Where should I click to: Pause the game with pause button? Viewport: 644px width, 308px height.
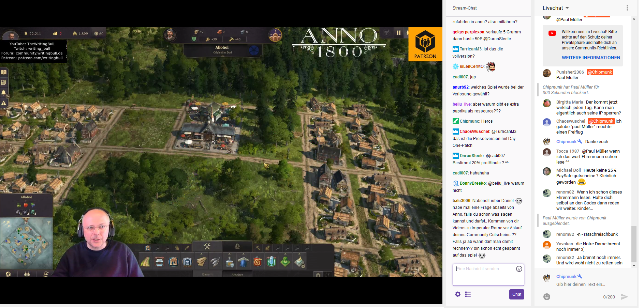click(x=398, y=33)
